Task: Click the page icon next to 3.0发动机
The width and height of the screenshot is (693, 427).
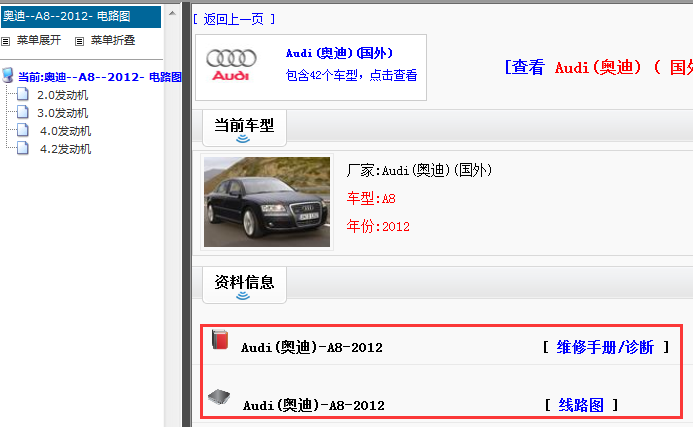Action: click(23, 112)
